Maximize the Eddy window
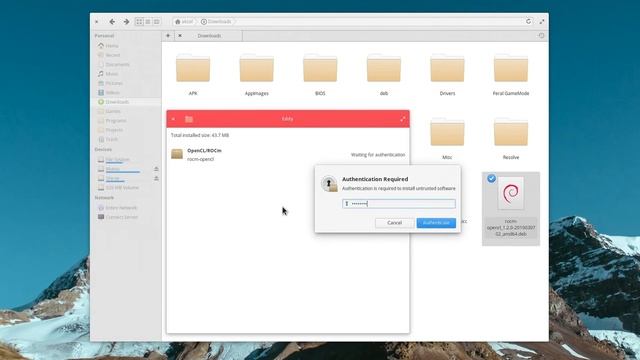640x360 pixels. (403, 119)
